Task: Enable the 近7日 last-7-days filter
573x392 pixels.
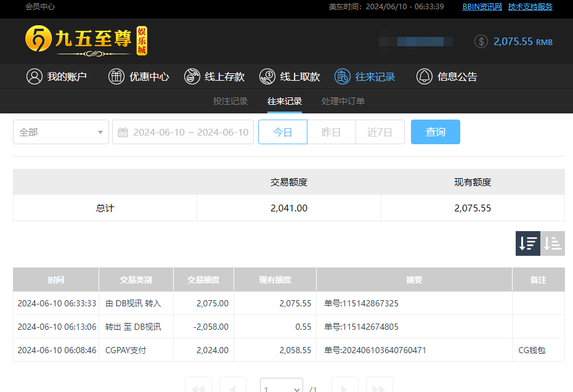Action: click(x=380, y=131)
